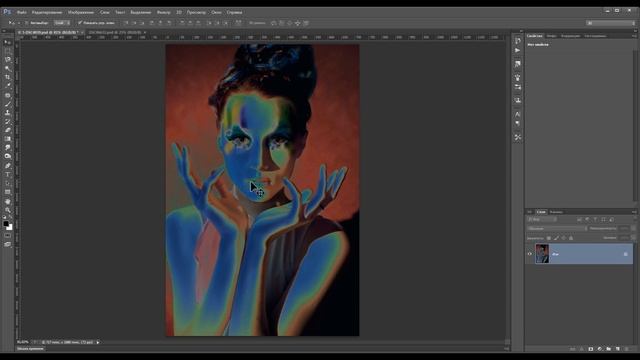The height and width of the screenshot is (360, 640).
Task: Open the Файл menu
Action: 22,12
